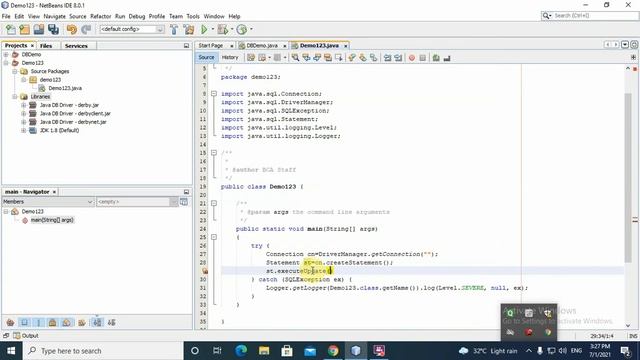
Task: Toggle Show Inherited Members in Navigator
Action: [10, 322]
